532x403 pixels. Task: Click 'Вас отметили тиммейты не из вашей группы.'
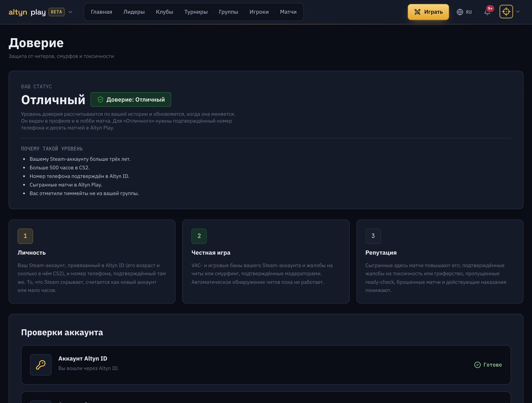coord(84,193)
